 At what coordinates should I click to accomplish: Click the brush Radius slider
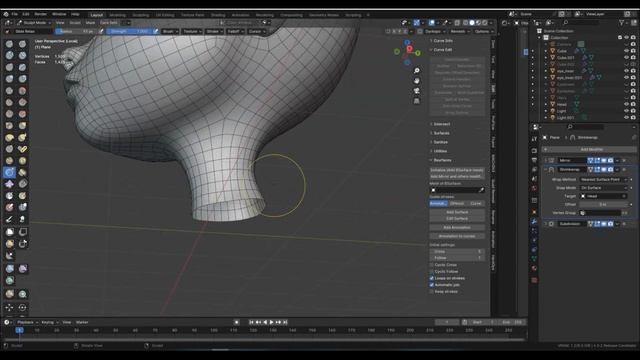77,31
